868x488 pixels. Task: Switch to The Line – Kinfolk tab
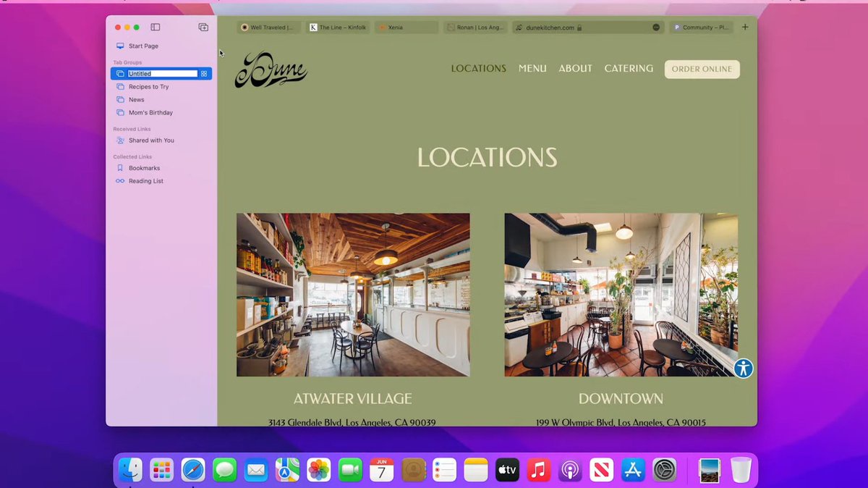[x=338, y=28]
